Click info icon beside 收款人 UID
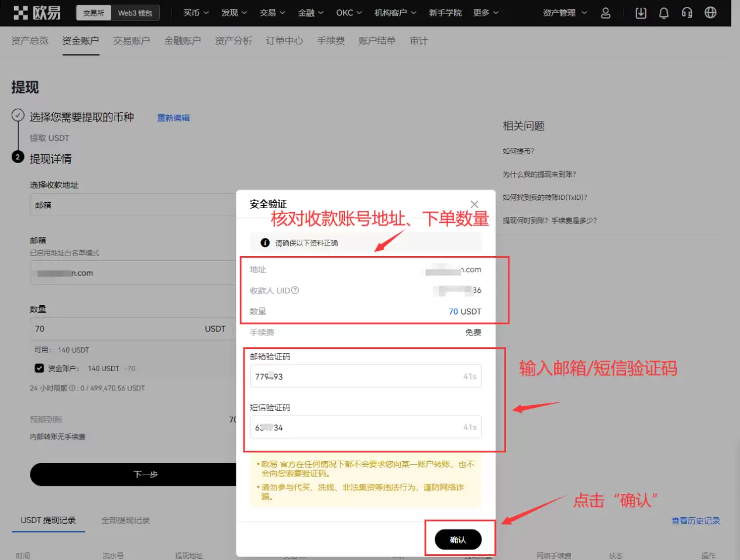The image size is (740, 560). click(x=295, y=290)
